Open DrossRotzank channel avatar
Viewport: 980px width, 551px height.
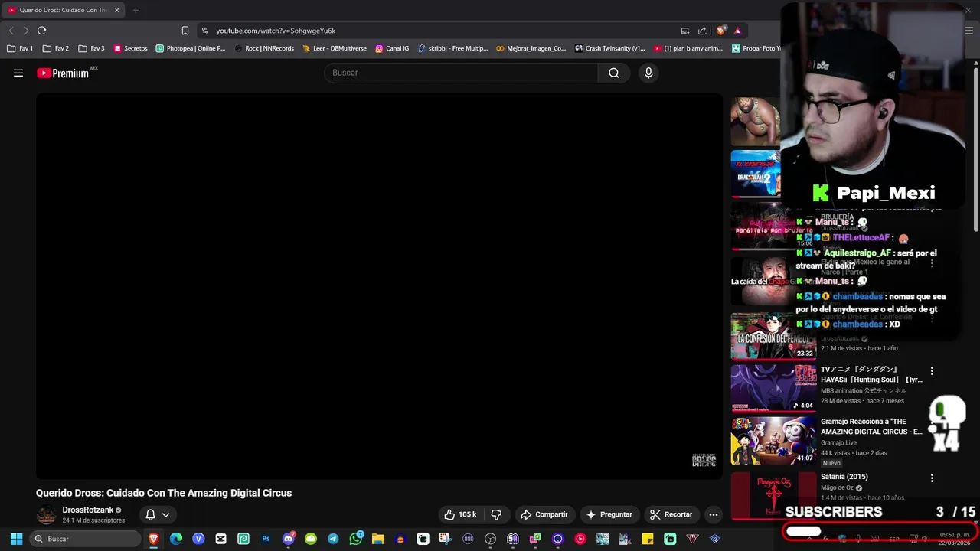pyautogui.click(x=47, y=515)
